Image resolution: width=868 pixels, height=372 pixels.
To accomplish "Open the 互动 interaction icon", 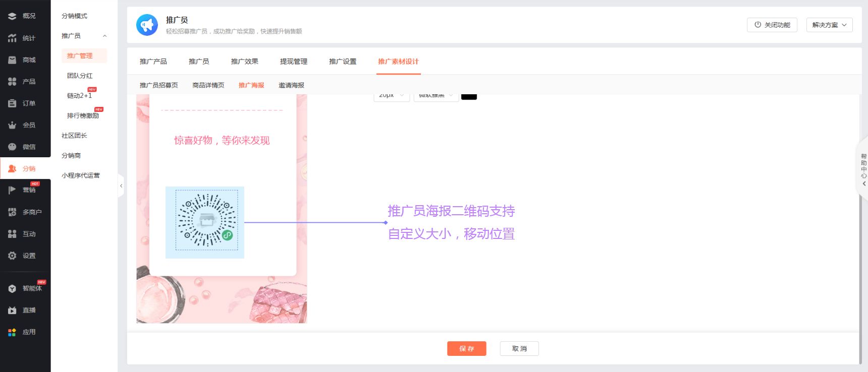I will (x=12, y=234).
